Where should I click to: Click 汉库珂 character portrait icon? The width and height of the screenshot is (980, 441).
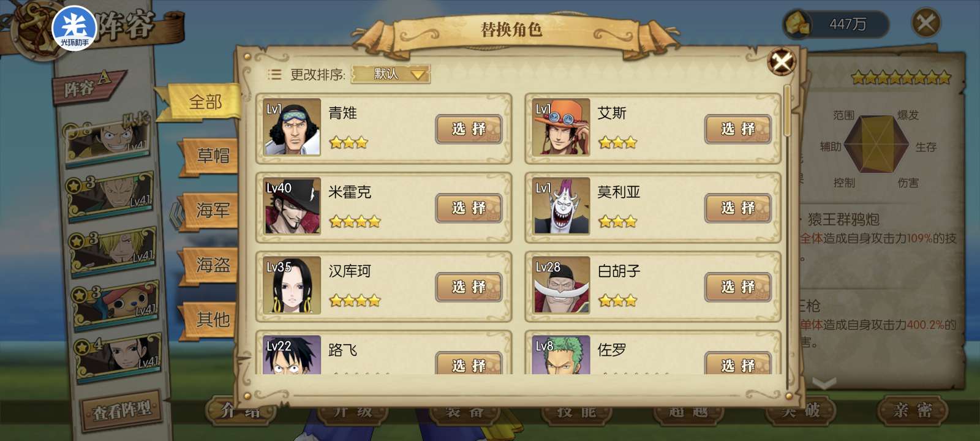[292, 285]
